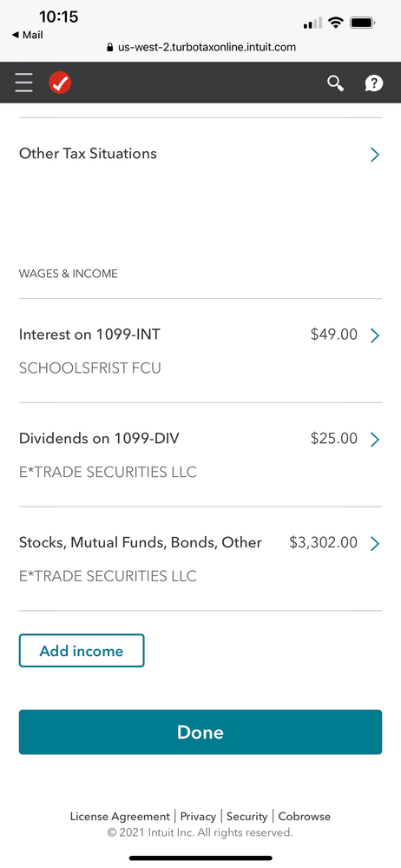This screenshot has height=868, width=401.
Task: Open Interest on 1099-INT chevron arrow
Action: click(375, 335)
